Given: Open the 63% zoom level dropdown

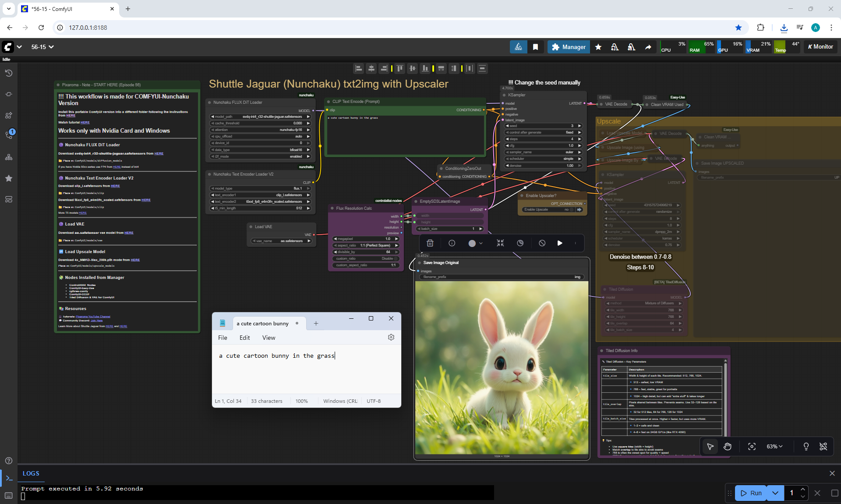Looking at the screenshot, I should (x=774, y=446).
